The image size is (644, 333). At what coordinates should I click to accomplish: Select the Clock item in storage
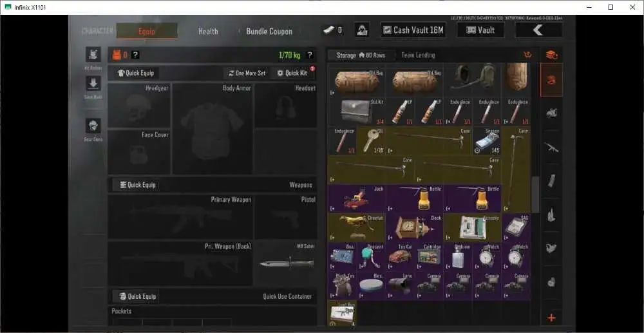414,227
